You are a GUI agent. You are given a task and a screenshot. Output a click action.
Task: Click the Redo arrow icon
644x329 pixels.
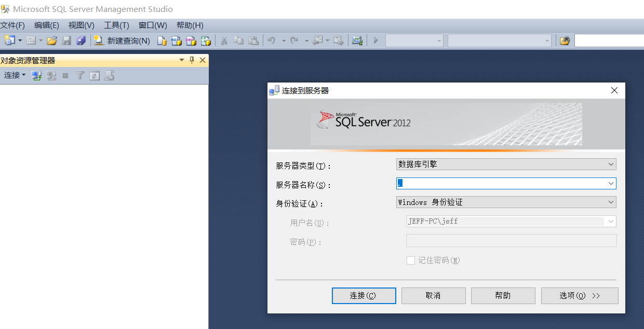click(x=294, y=40)
